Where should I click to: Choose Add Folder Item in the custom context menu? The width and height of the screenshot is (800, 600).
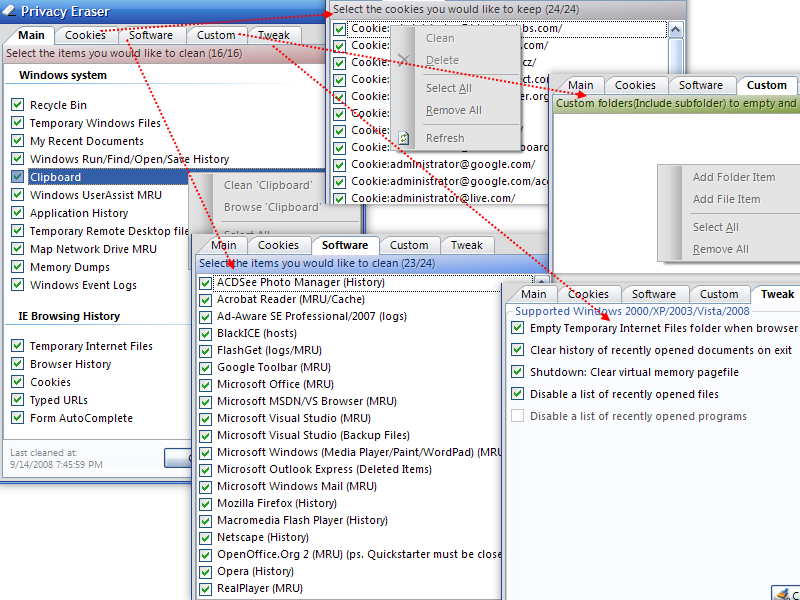click(x=734, y=177)
